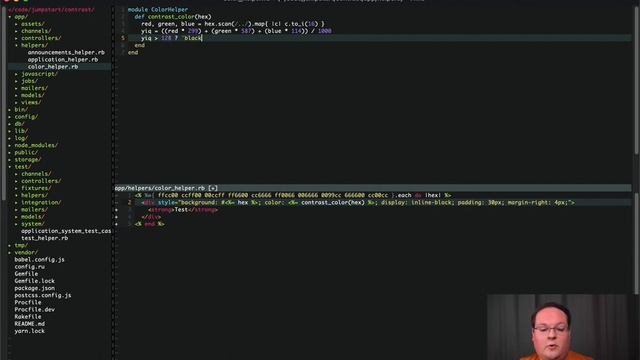Expand the views/ folder arrow

(16, 102)
